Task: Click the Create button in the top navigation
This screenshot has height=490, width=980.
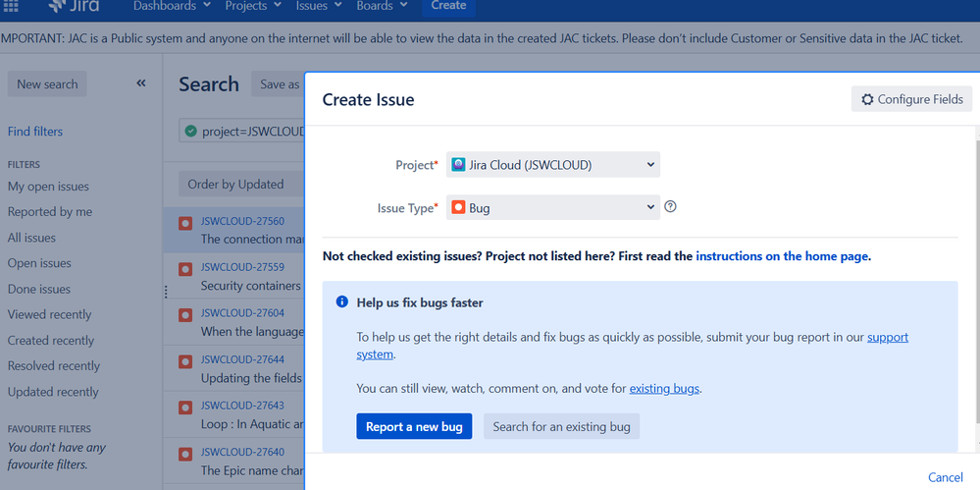Action: coord(448,6)
